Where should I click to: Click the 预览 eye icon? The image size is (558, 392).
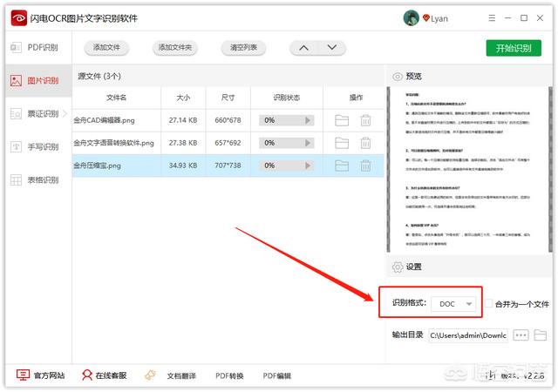[398, 77]
